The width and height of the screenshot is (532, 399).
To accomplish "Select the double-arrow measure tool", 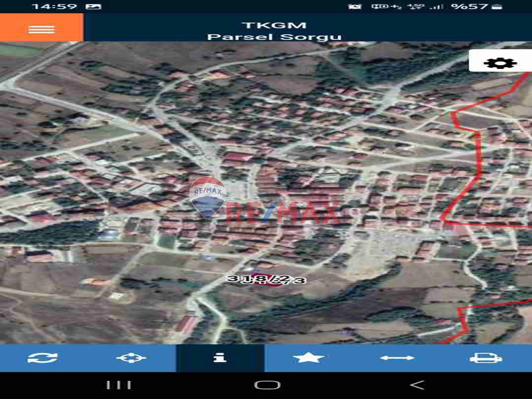I will point(397,358).
